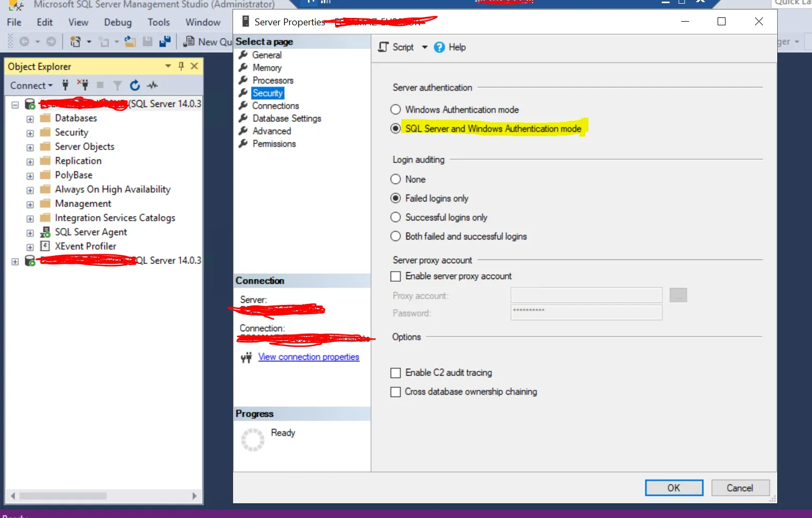Refresh the Object Explorer tree
This screenshot has width=812, height=518.
point(135,85)
